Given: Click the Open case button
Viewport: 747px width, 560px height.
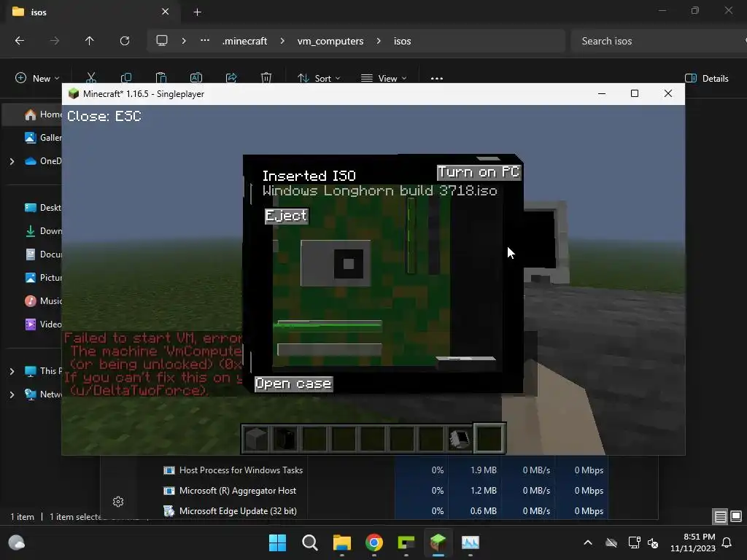Looking at the screenshot, I should coord(293,384).
